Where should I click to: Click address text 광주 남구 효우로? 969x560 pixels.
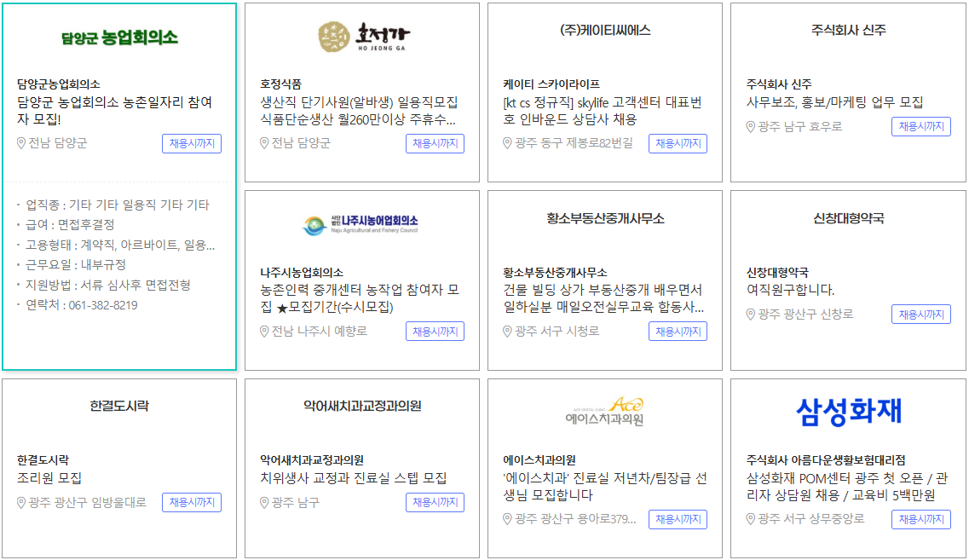click(800, 127)
